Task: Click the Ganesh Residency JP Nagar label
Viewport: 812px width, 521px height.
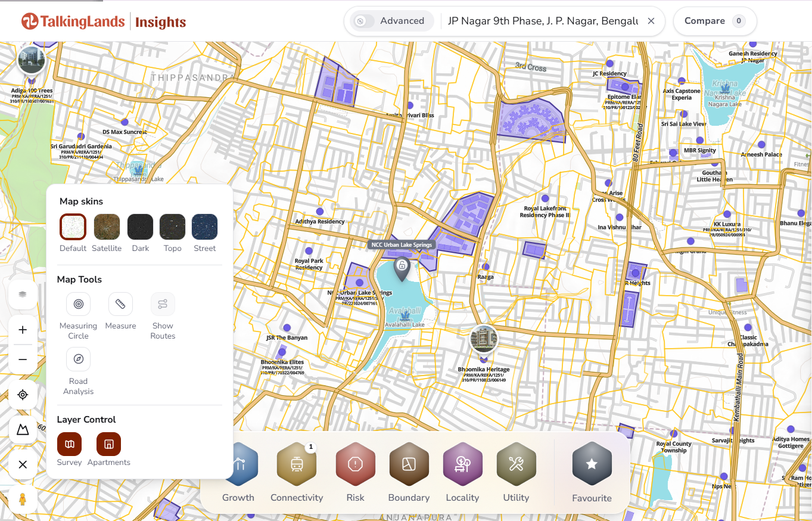Action: pos(752,57)
